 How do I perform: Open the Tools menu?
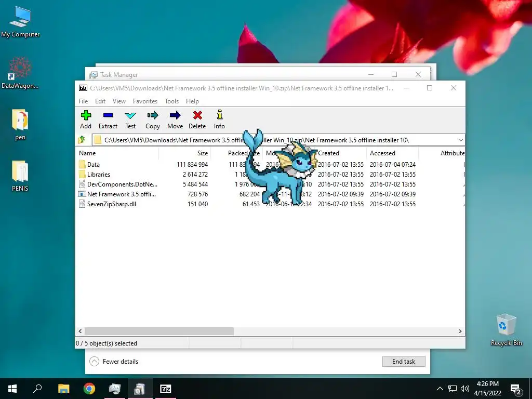171,101
